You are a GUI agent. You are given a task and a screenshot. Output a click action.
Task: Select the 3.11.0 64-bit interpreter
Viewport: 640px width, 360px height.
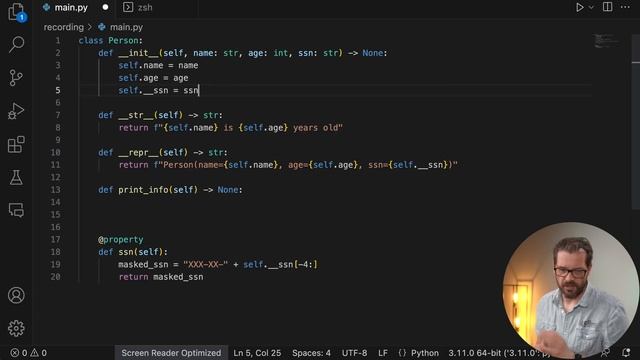pyautogui.click(x=499, y=353)
